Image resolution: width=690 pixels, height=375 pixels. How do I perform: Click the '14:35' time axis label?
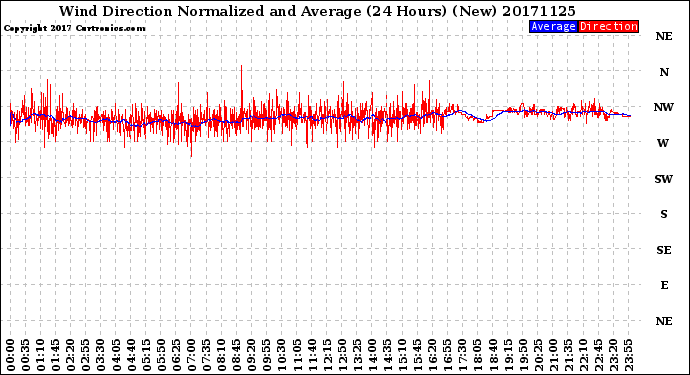tap(387, 355)
